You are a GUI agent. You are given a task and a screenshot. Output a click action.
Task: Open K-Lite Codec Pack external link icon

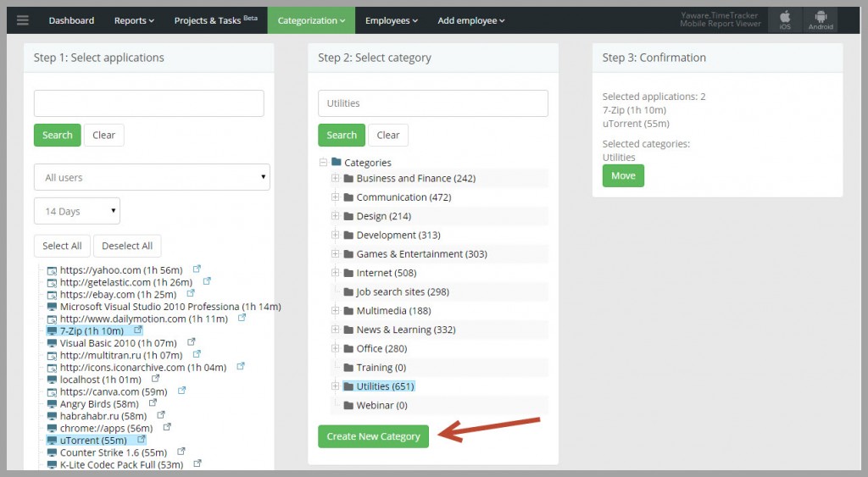[x=197, y=463]
